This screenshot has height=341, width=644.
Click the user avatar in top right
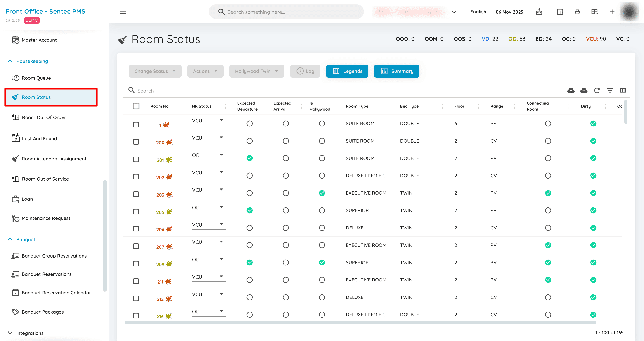(x=629, y=12)
